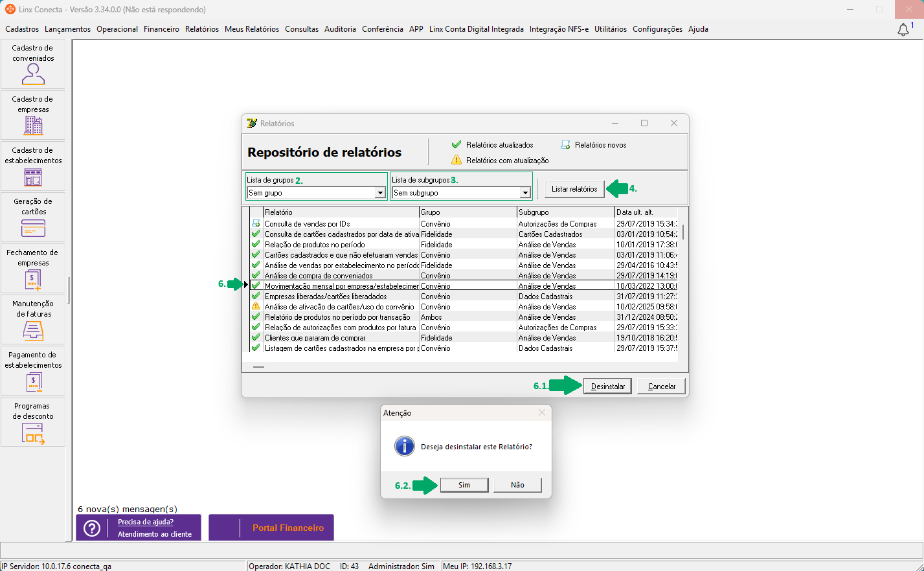Open Programas de desconto sidebar shortcut
This screenshot has width=924, height=571.
coord(33,422)
